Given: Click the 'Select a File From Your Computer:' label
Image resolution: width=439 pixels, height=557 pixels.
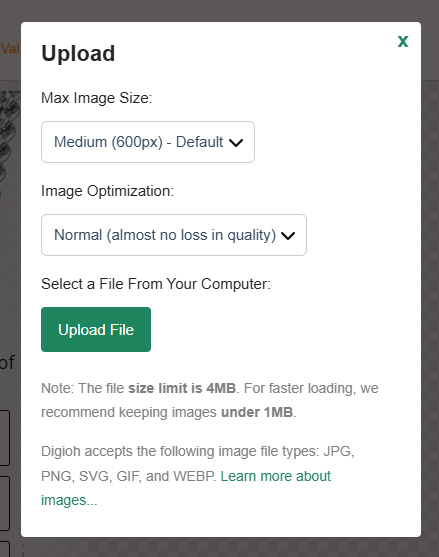Looking at the screenshot, I should 156,284.
